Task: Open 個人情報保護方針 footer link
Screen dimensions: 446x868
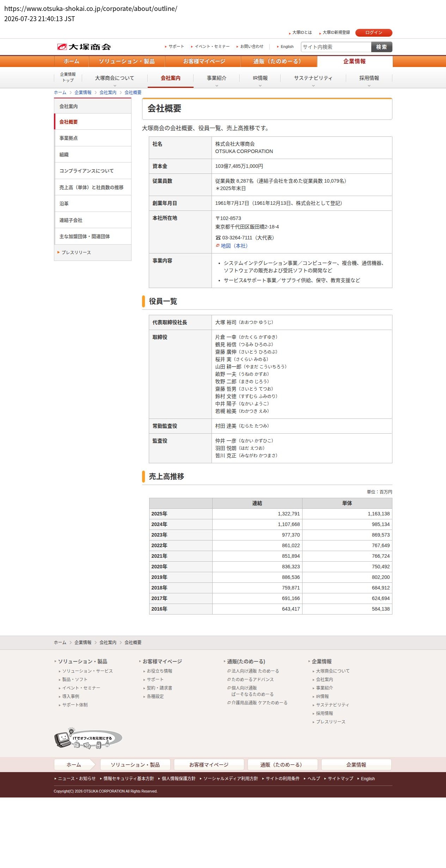Action: pyautogui.click(x=178, y=778)
